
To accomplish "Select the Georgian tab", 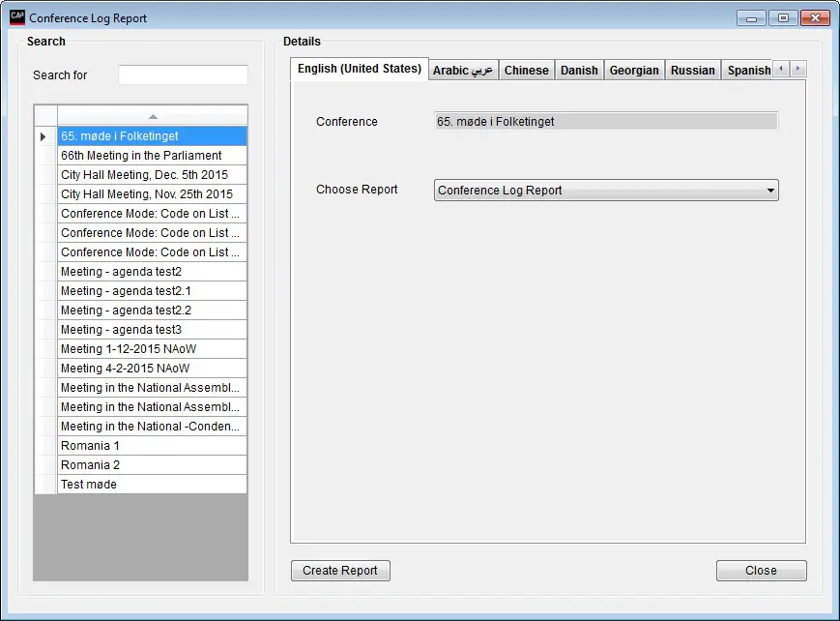I will point(634,69).
